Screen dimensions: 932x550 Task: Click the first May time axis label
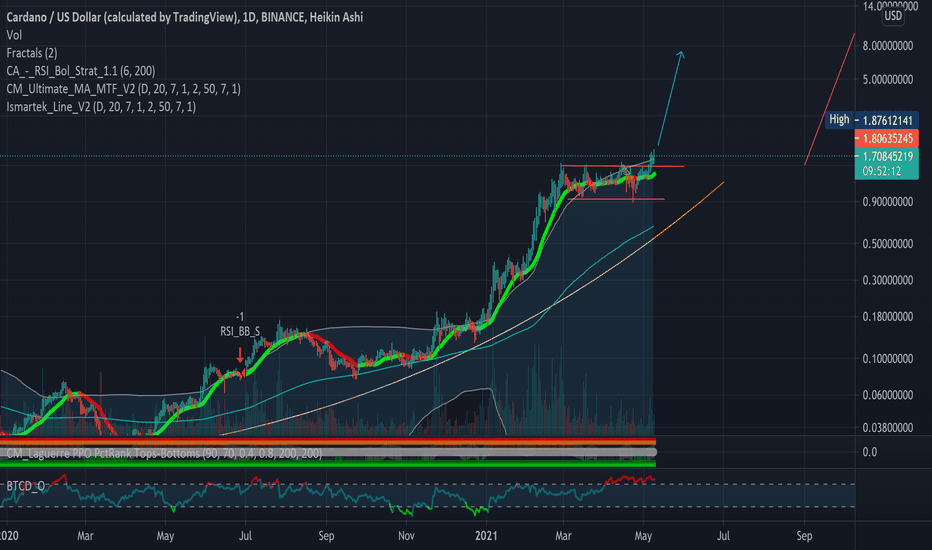[x=165, y=536]
